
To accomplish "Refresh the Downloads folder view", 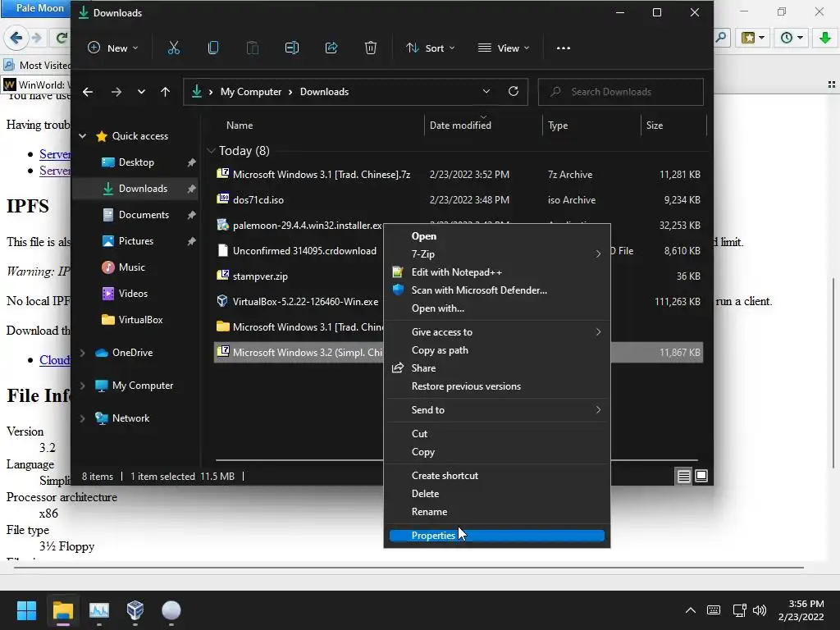I will click(514, 92).
